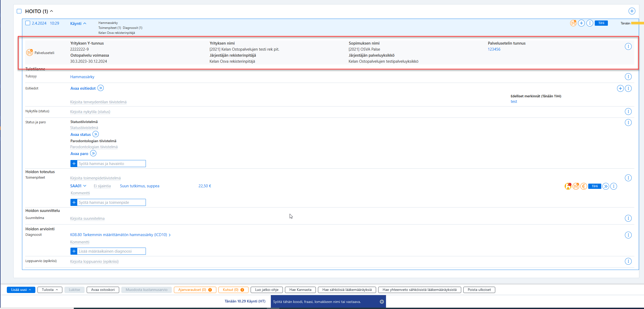The image size is (644, 309).
Task: Click the plus icon in the Esitiedot row
Action: coord(620,88)
